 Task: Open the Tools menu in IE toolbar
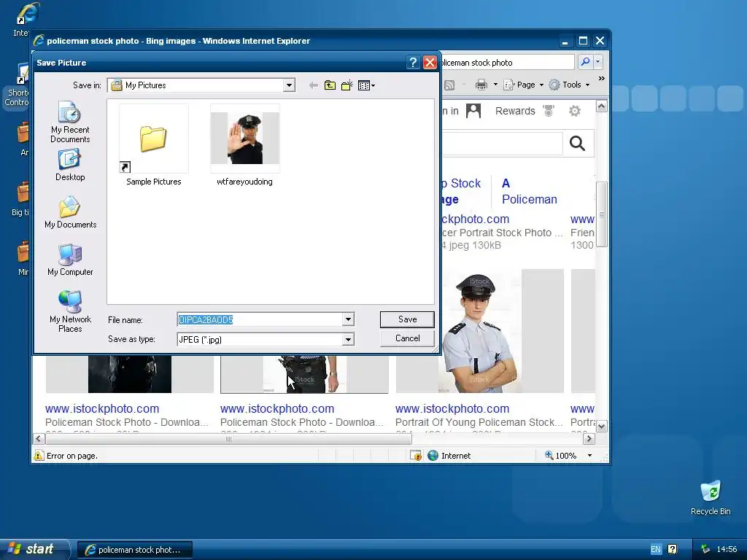tap(569, 85)
